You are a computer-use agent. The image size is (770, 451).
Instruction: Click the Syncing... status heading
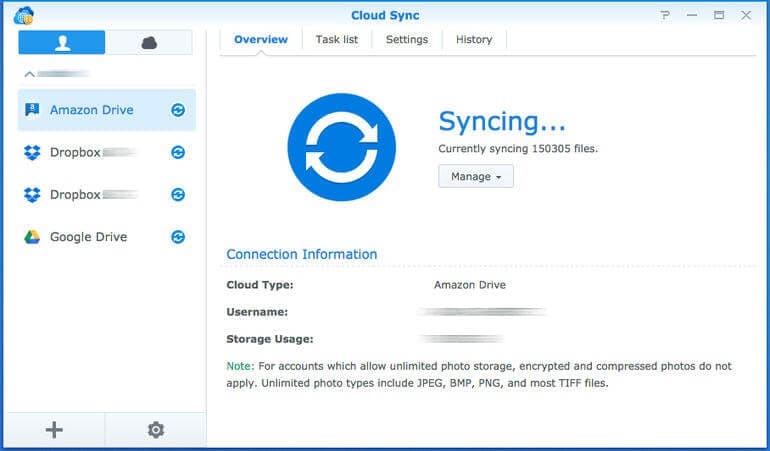coord(502,122)
